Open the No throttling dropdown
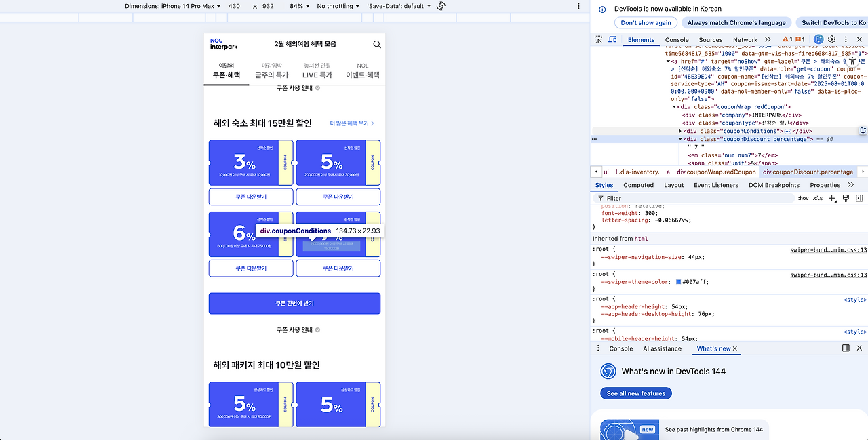Viewport: 868px width, 440px height. [338, 6]
